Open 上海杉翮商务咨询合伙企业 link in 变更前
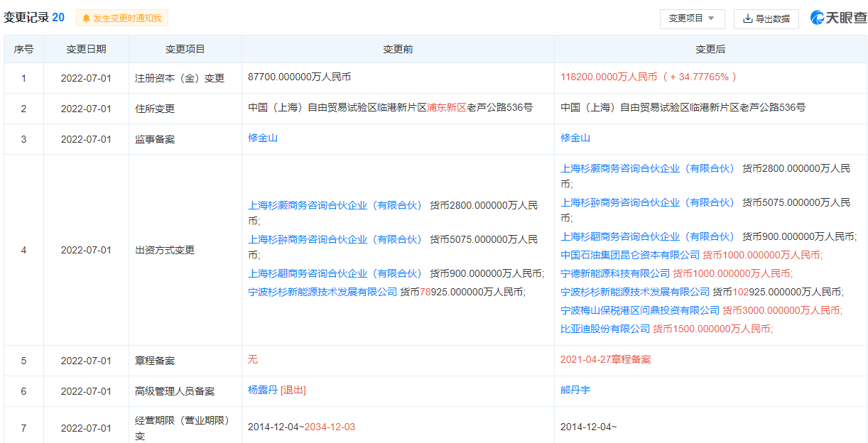Viewport: 868px width, 443px height. point(335,273)
